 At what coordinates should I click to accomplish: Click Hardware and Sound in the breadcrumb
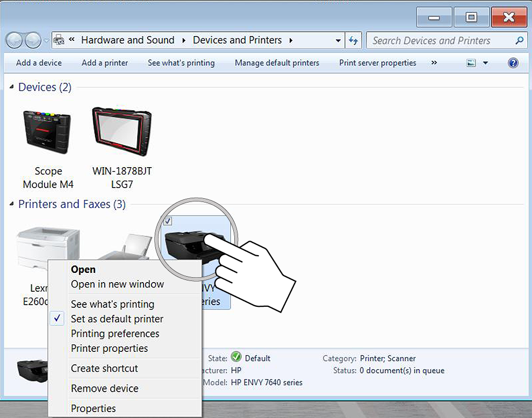(128, 40)
